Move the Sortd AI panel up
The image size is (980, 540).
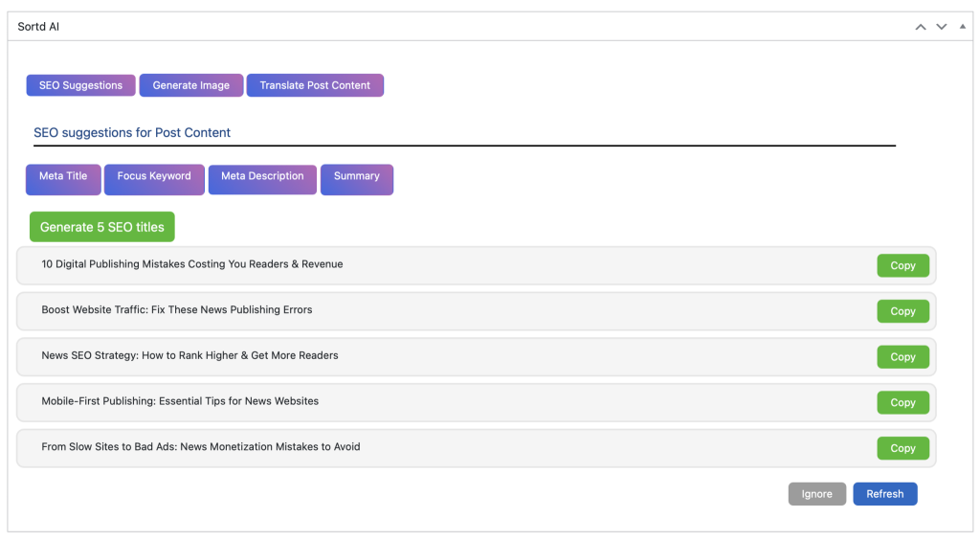point(921,27)
